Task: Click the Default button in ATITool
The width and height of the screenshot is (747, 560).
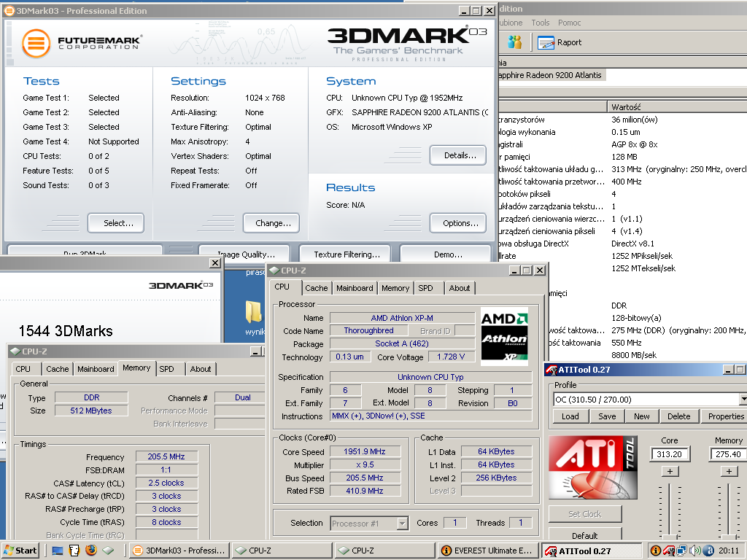Action: coord(585,535)
